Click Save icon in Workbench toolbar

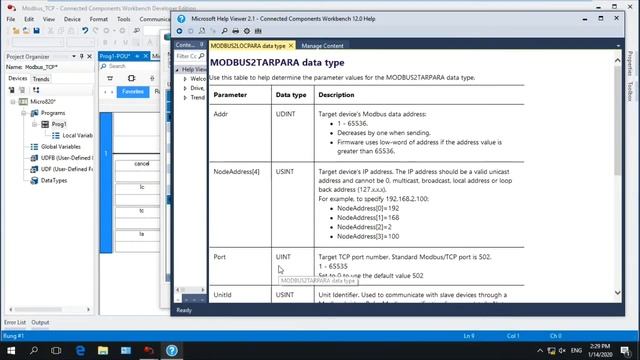pyautogui.click(x=37, y=31)
